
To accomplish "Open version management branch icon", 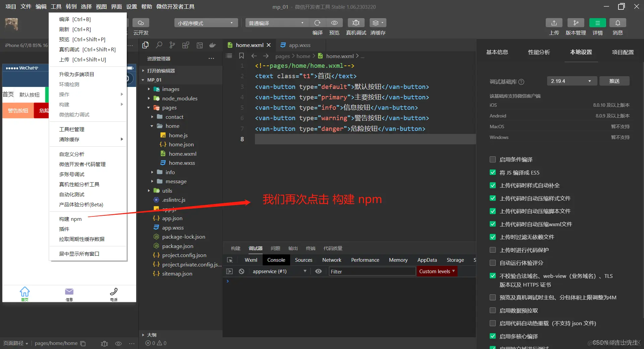I will click(x=576, y=23).
